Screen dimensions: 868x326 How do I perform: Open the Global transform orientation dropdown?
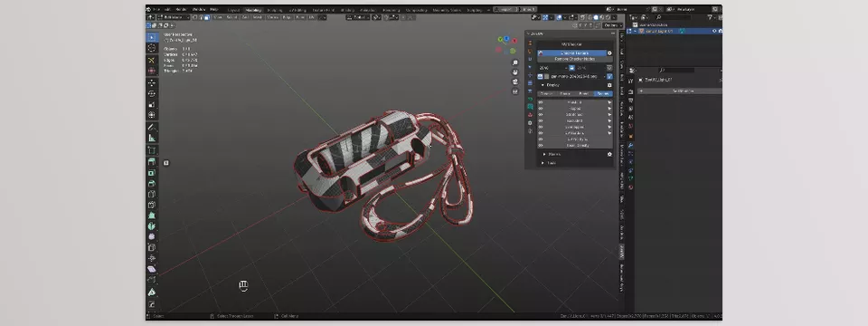pos(357,17)
